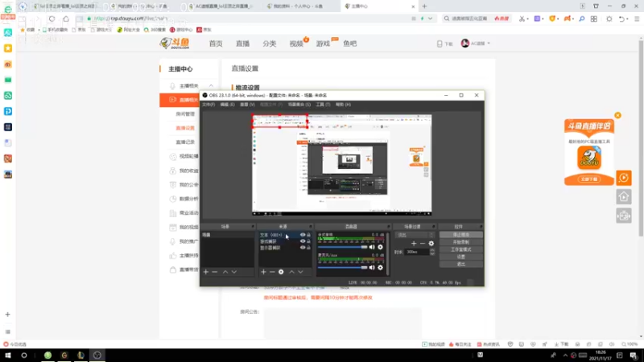This screenshot has width=644, height=362.
Task: Click the Douyu page vertical scrollbar
Action: coord(641,138)
